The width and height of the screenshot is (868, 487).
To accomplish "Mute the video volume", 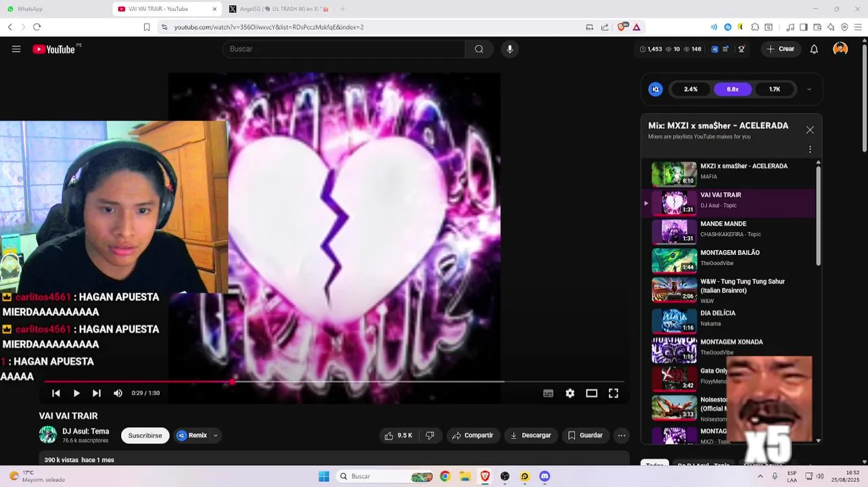I will coord(118,393).
